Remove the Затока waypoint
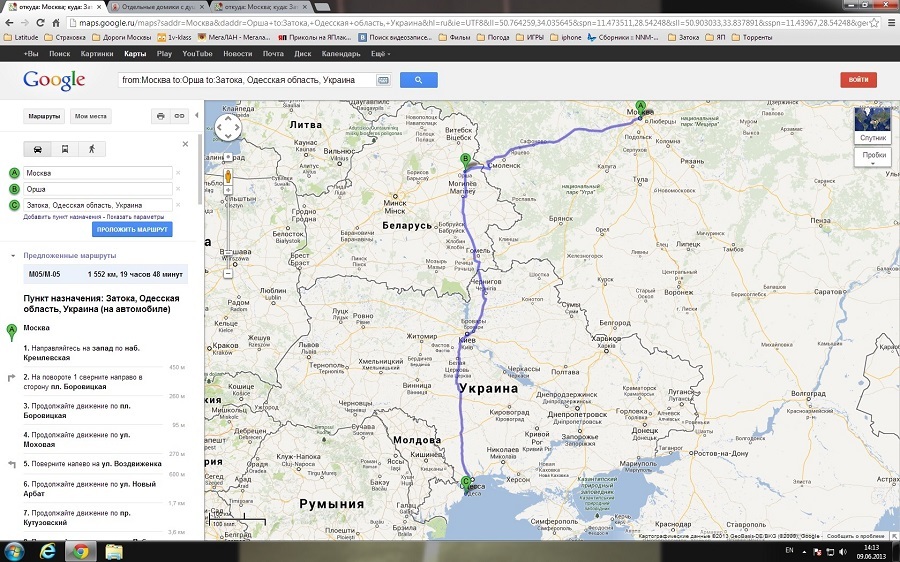 pos(179,205)
